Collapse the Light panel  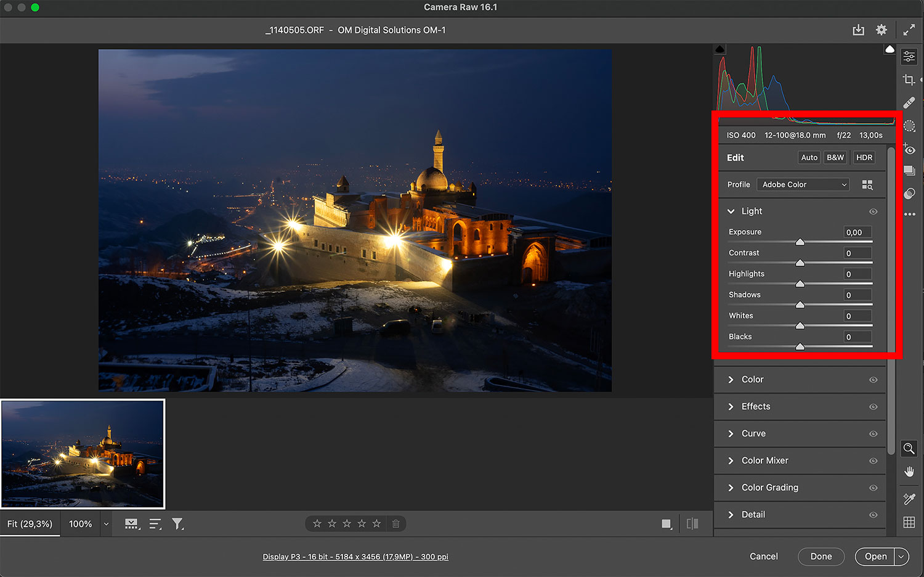731,211
